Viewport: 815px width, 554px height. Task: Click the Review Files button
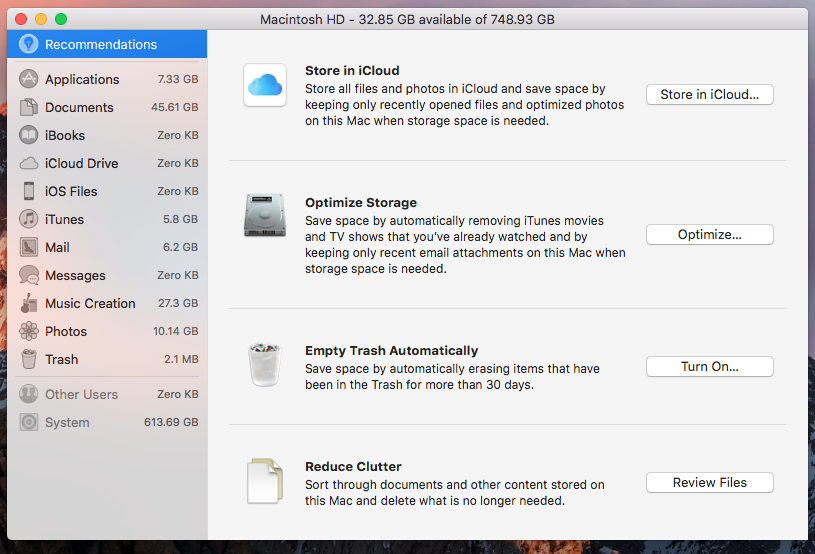(709, 482)
